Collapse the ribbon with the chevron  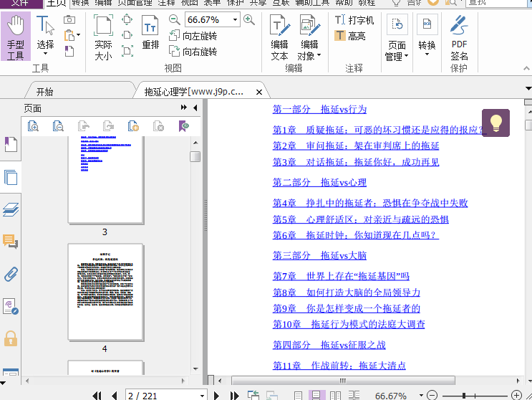[x=526, y=68]
